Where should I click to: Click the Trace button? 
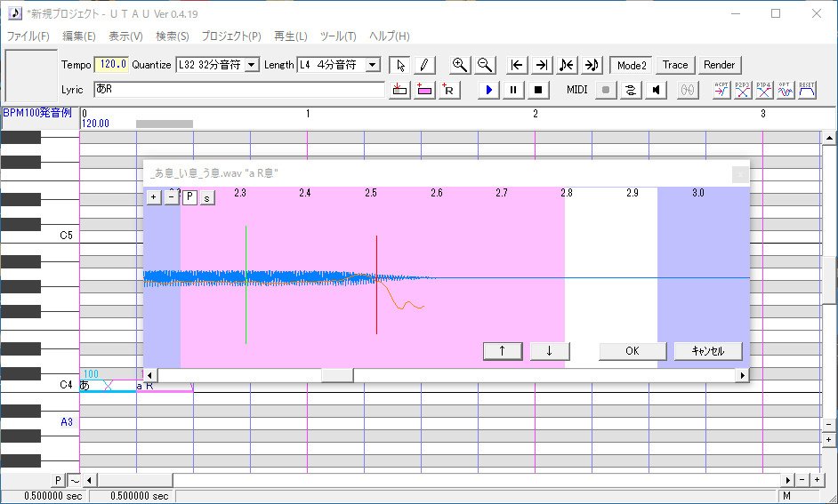click(x=675, y=65)
